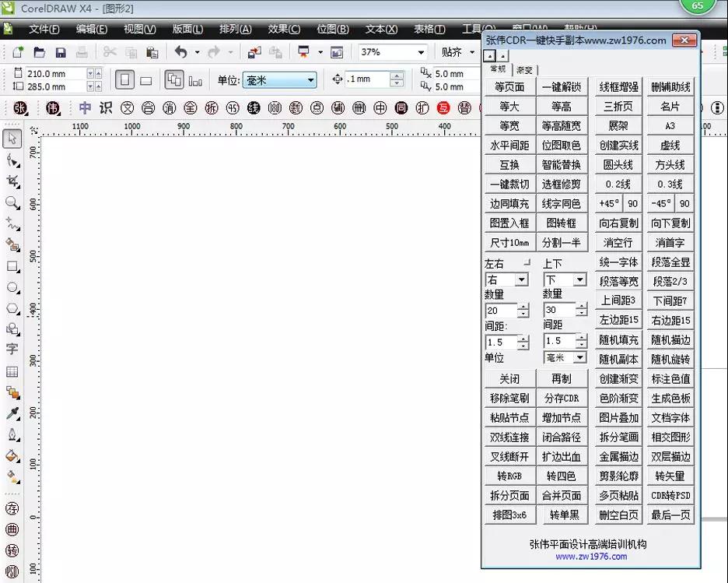Click the Save floppy disk icon

coord(60,52)
